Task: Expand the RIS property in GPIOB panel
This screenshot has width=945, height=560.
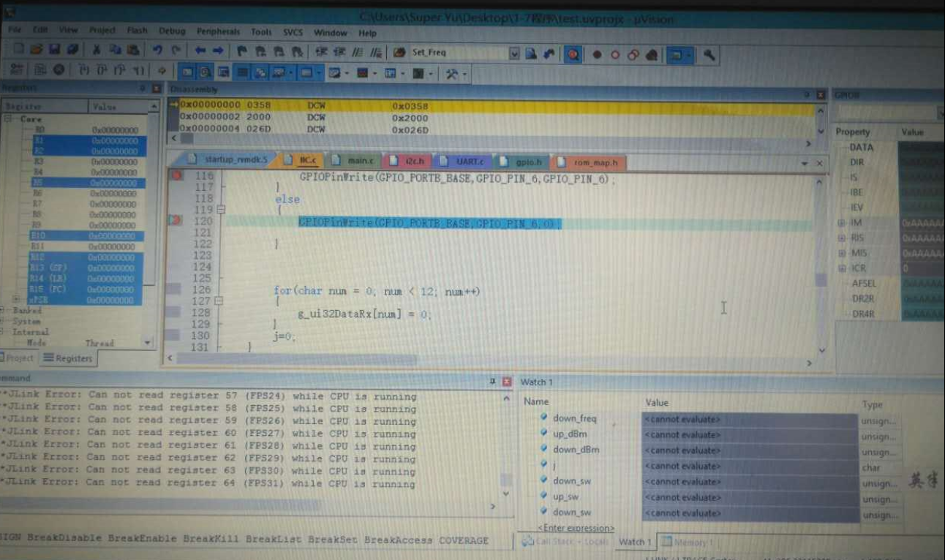Action: click(841, 238)
